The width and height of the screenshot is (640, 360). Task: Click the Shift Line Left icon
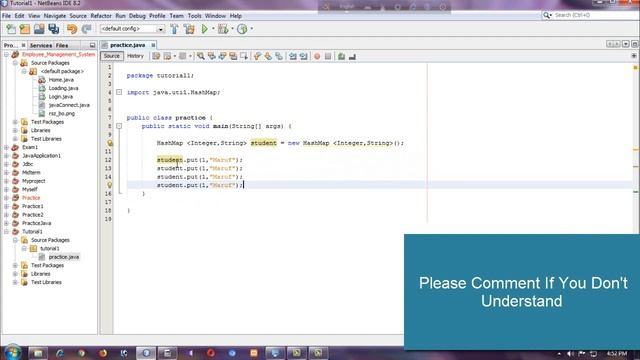click(x=293, y=56)
